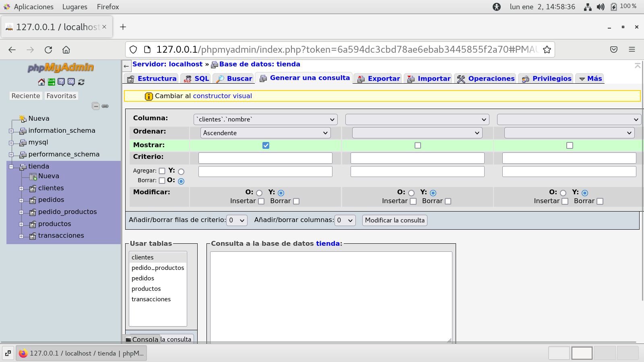This screenshot has height=362, width=644.
Task: Uncheck the Mostrar checkbox for first column
Action: point(266,145)
